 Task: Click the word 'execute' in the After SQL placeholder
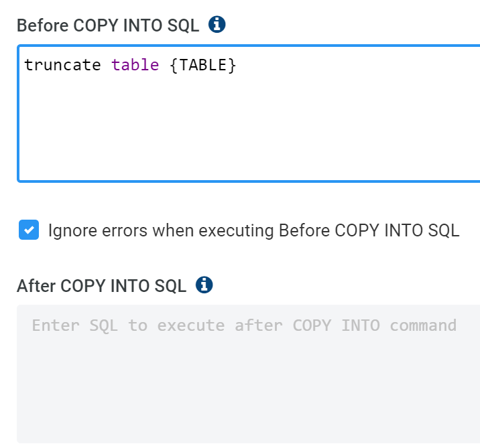(191, 325)
